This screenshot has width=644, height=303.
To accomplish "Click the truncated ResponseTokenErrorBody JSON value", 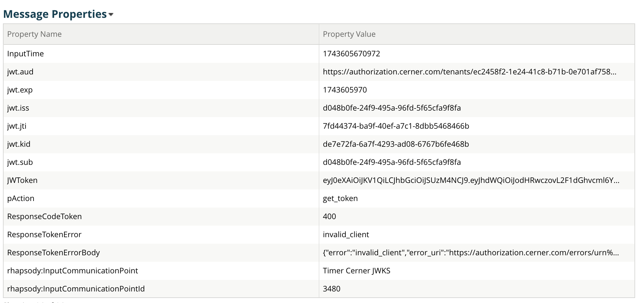I will tap(471, 253).
